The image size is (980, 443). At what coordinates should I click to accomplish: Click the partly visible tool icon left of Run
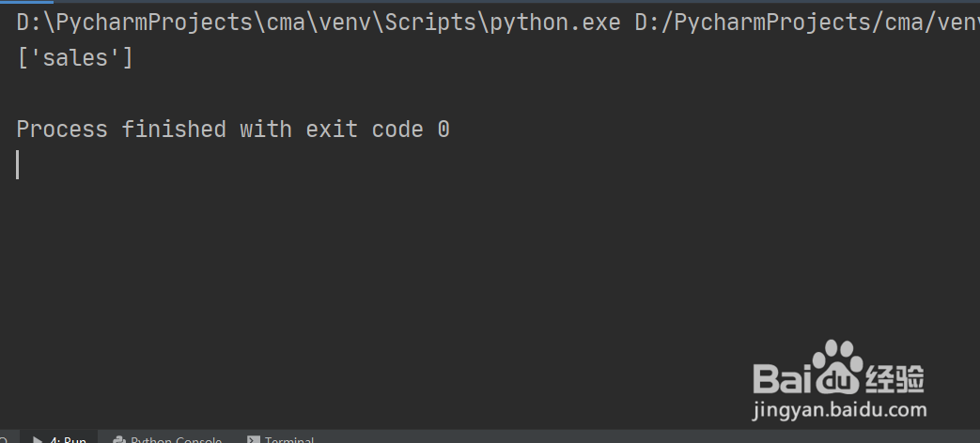[x=4, y=439]
